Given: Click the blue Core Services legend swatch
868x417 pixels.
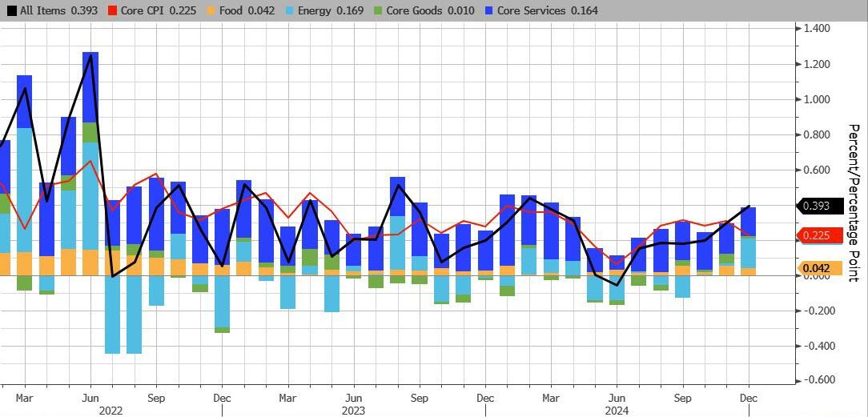Looking at the screenshot, I should 488,11.
